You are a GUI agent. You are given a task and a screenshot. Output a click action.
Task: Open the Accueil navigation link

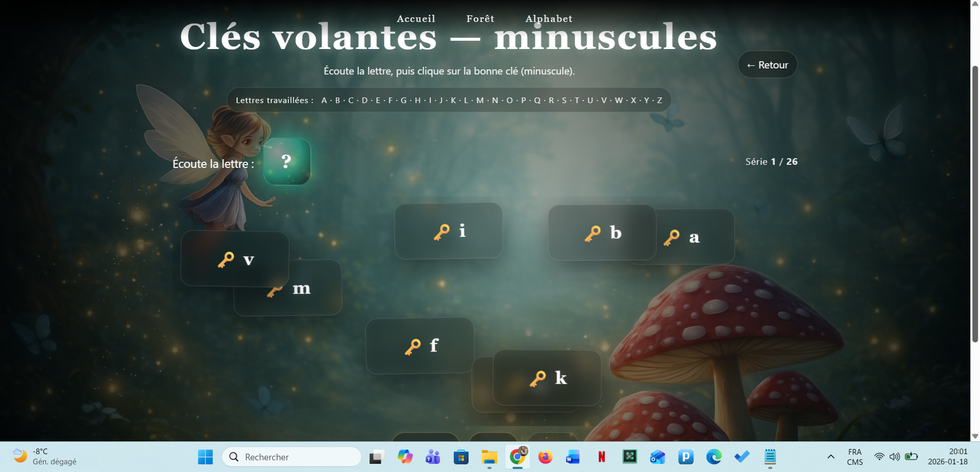[x=416, y=19]
